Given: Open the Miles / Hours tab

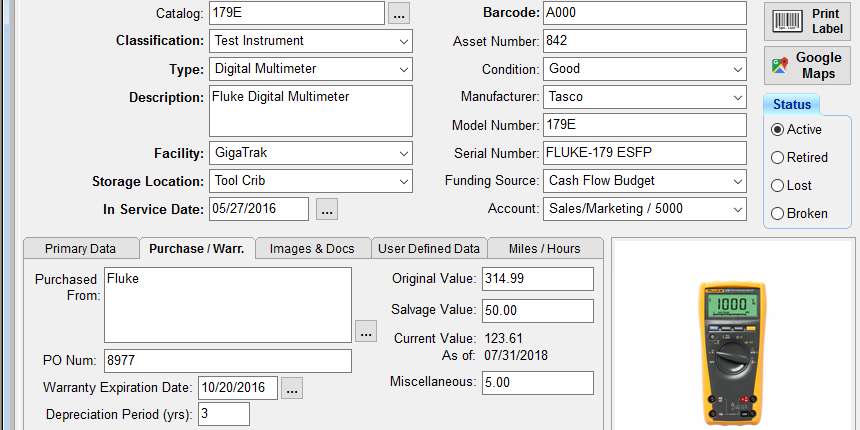Looking at the screenshot, I should pos(545,248).
